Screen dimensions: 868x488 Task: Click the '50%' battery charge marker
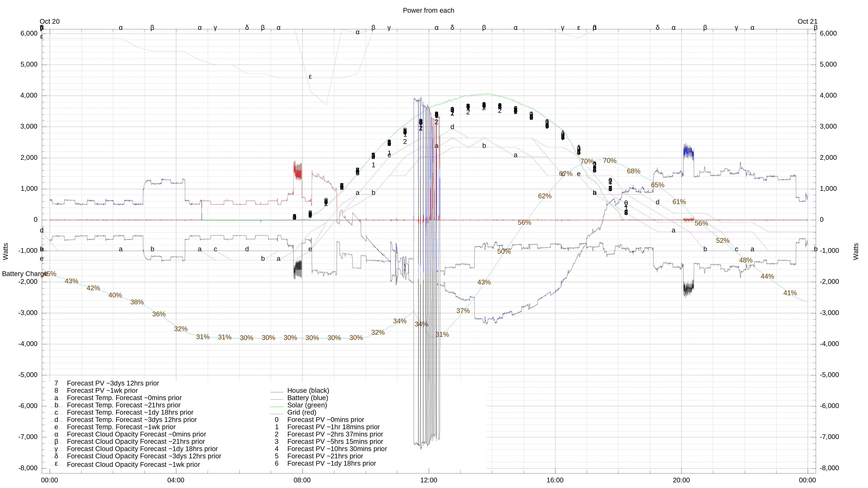504,252
